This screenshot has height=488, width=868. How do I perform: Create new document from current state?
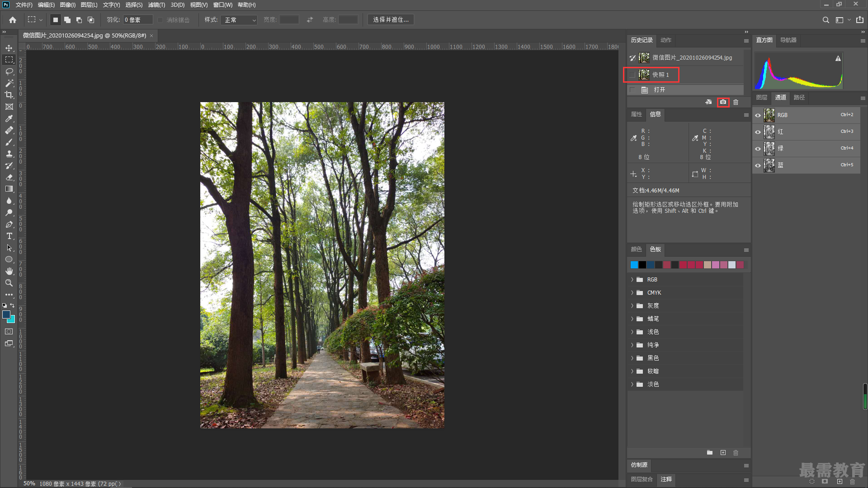[708, 102]
